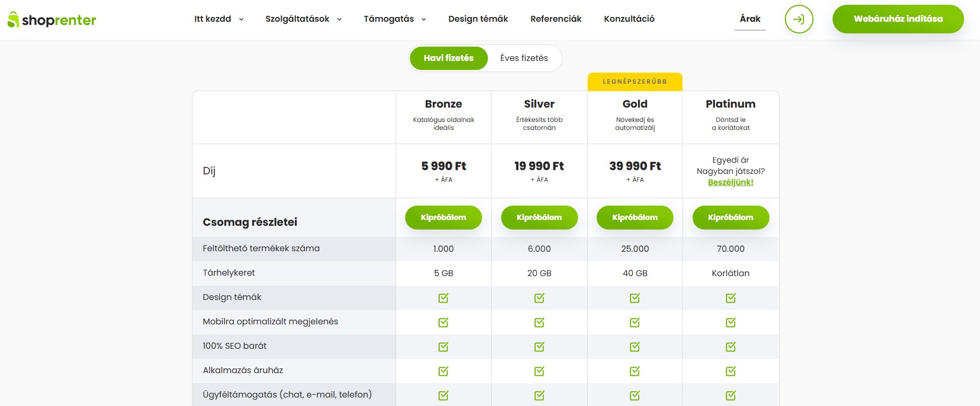
Task: Switch to Éves fizetés billing
Action: 524,58
